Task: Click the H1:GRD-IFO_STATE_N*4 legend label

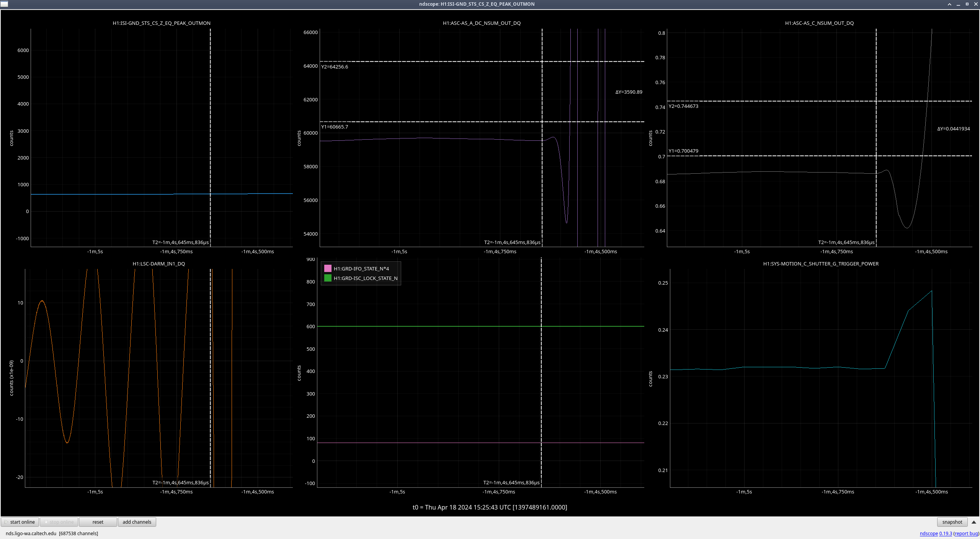Action: (361, 269)
